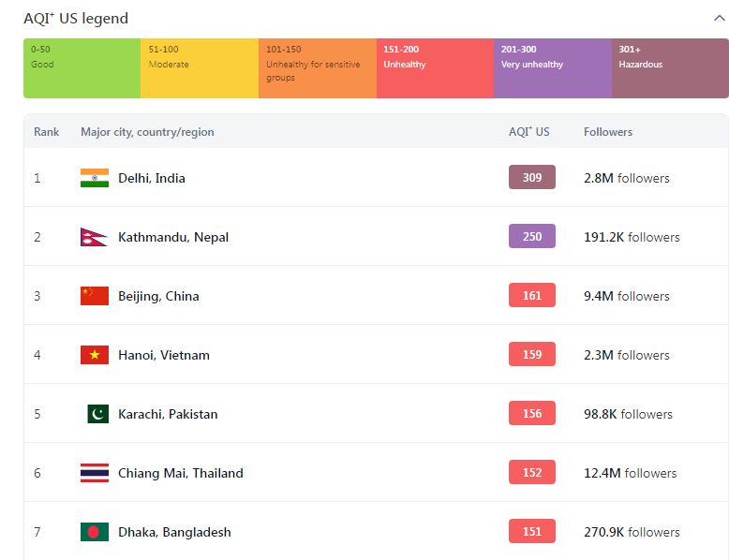Screen dimensions: 729x560
Task: Click the 301+ Hazardous legend swatch
Action: coord(670,68)
